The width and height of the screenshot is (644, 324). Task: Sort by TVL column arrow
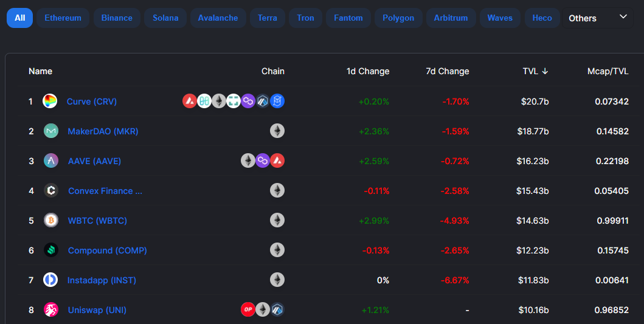[545, 72]
